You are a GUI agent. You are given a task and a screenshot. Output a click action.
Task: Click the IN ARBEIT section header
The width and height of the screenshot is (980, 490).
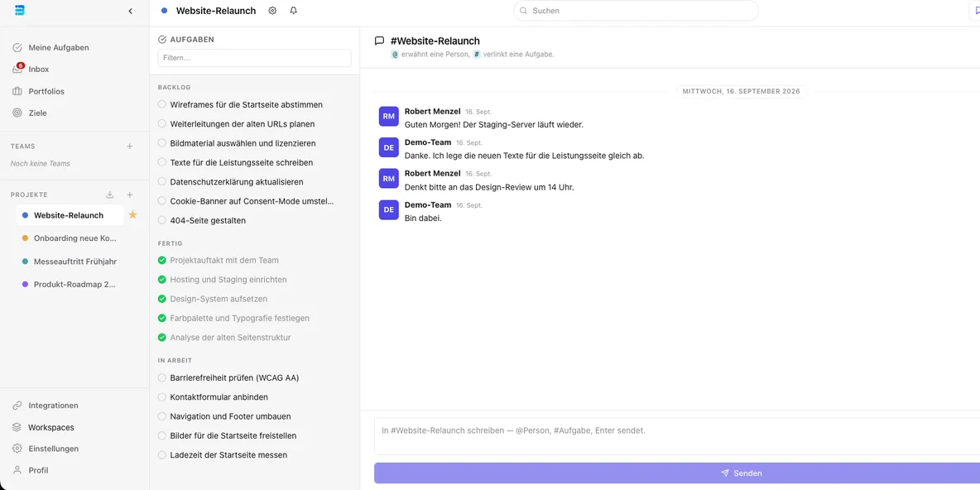pyautogui.click(x=175, y=361)
